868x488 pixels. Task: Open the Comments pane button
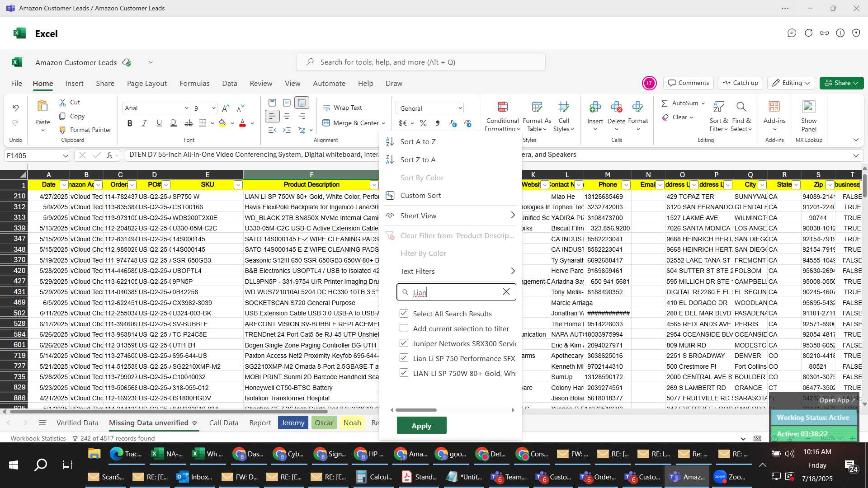[x=689, y=83]
